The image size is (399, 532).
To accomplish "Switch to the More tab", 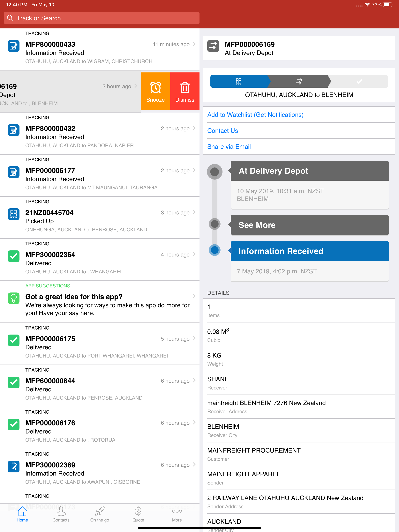I will [177, 514].
